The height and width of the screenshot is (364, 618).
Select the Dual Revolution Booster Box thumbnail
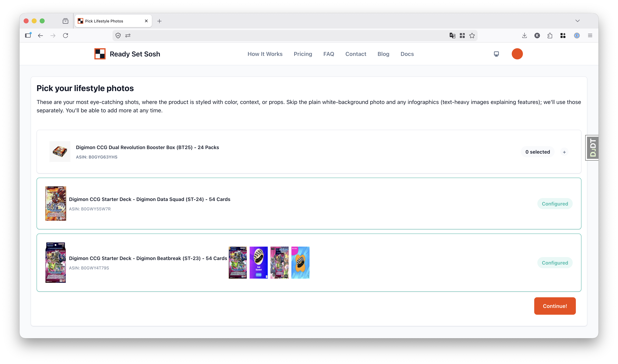pyautogui.click(x=60, y=152)
